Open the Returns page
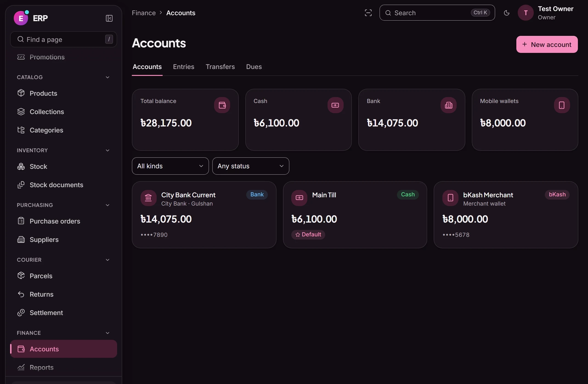 [x=63, y=294]
